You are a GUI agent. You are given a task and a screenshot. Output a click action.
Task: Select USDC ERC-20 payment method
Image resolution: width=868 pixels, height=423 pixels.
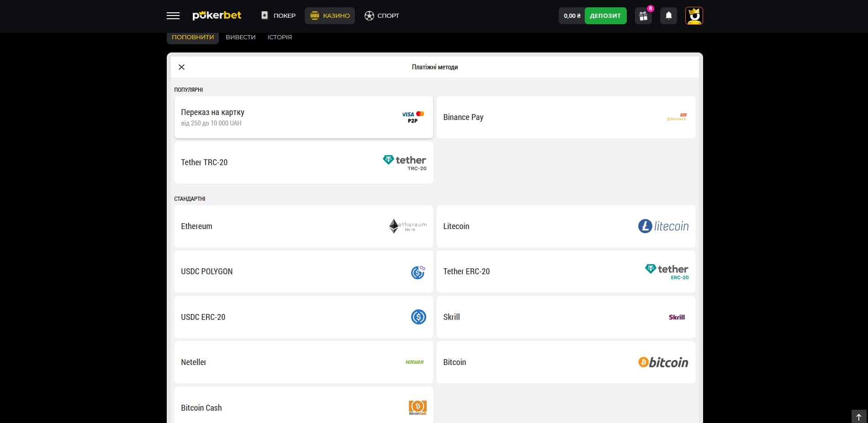[x=304, y=317]
